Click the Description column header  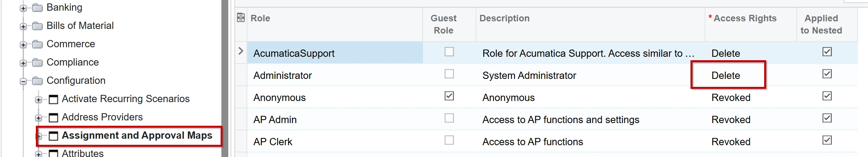click(504, 18)
